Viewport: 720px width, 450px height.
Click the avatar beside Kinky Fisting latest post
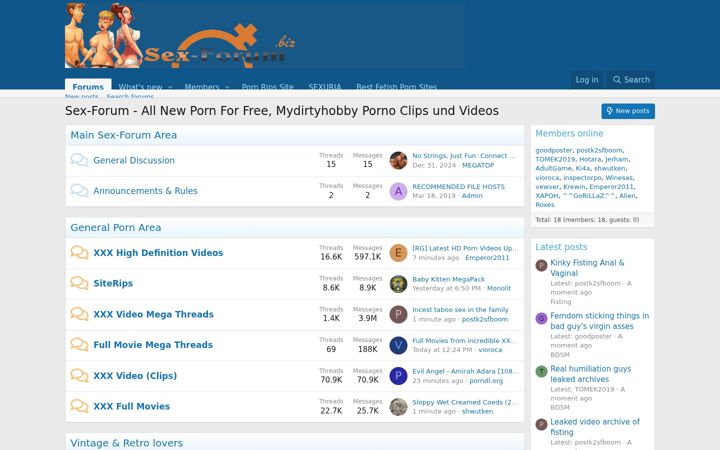pos(541,265)
